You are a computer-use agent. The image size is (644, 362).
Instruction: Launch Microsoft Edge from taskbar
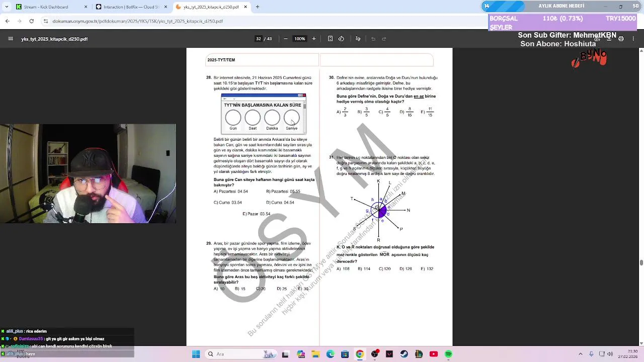point(330,354)
